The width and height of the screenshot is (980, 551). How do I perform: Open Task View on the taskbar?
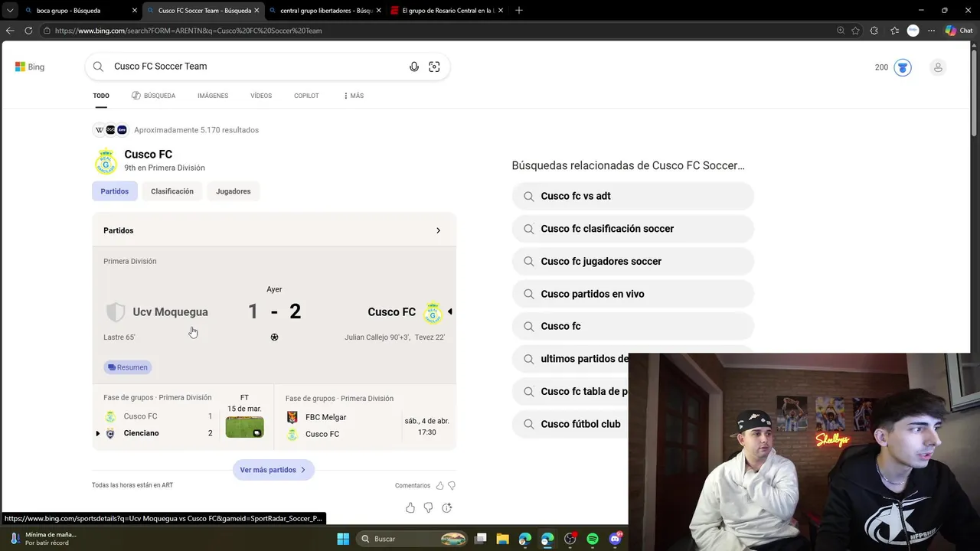point(480,539)
